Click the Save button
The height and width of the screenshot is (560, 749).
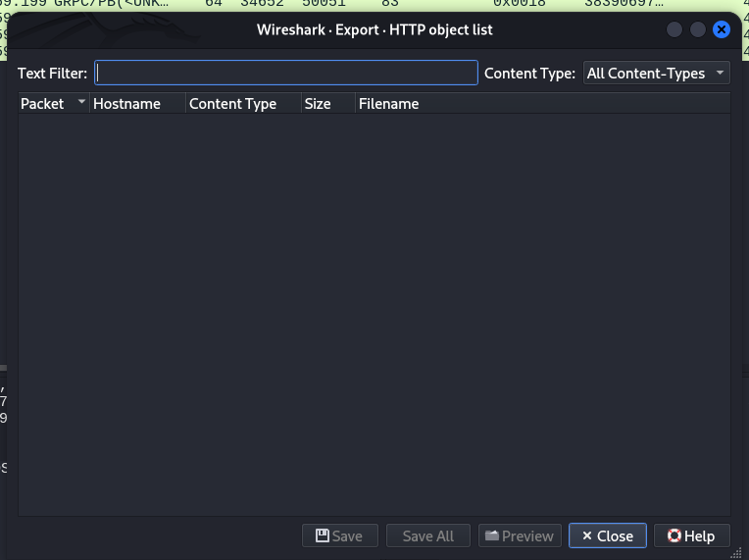pyautogui.click(x=339, y=535)
